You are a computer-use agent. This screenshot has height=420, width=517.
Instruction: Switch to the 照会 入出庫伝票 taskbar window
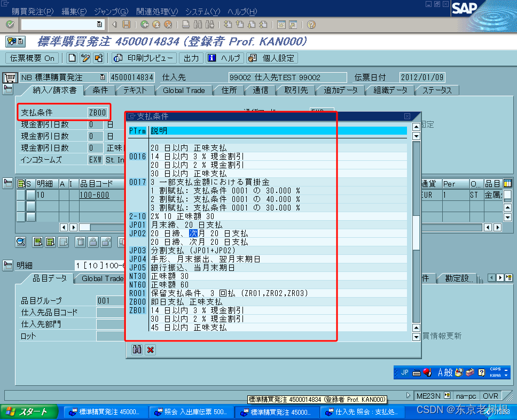192,412
